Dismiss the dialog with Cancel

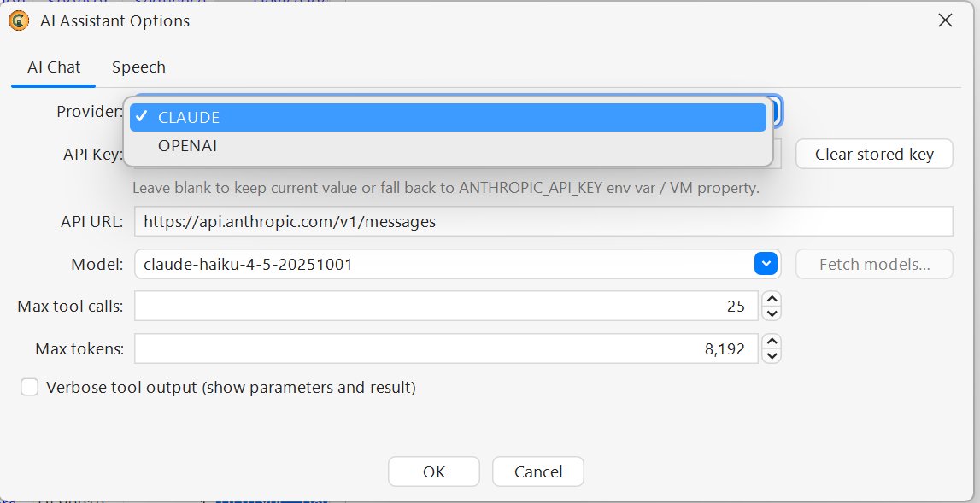tap(538, 471)
